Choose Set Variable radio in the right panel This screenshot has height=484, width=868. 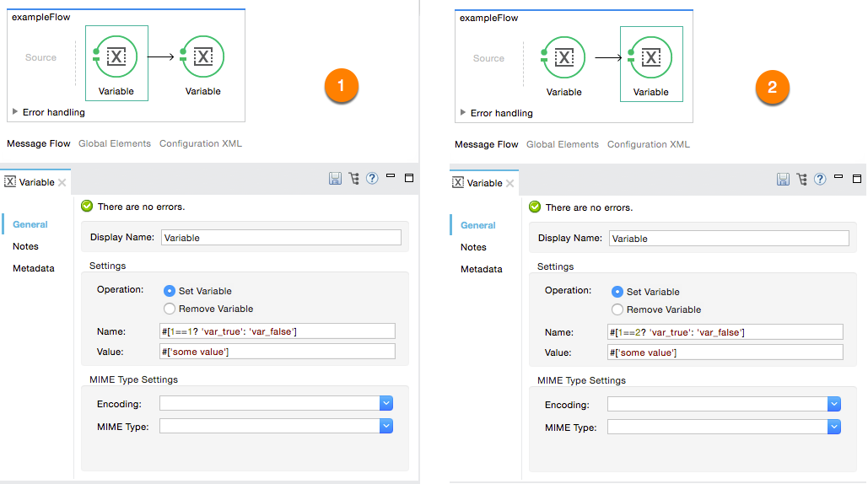(617, 292)
